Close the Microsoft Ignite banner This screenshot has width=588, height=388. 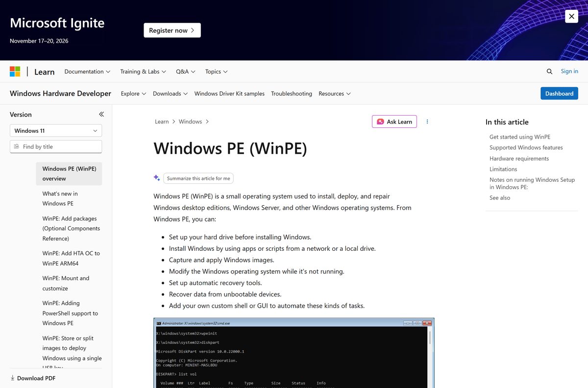[x=571, y=16]
